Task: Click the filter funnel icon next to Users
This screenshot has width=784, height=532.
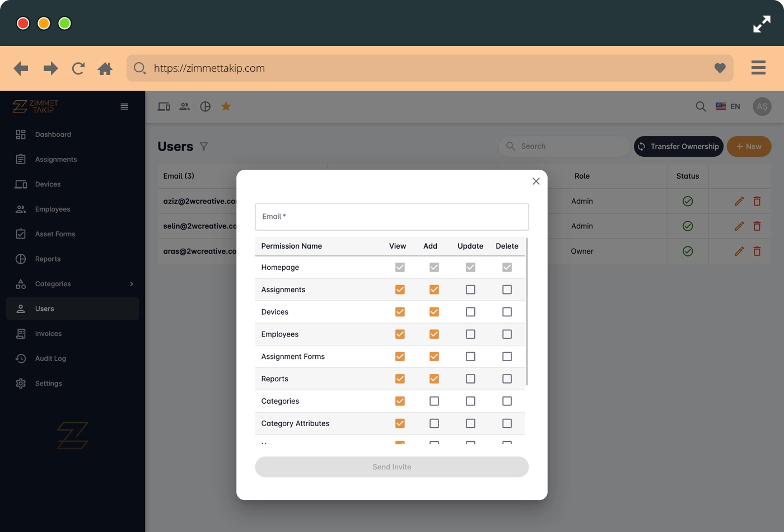Action: tap(204, 147)
